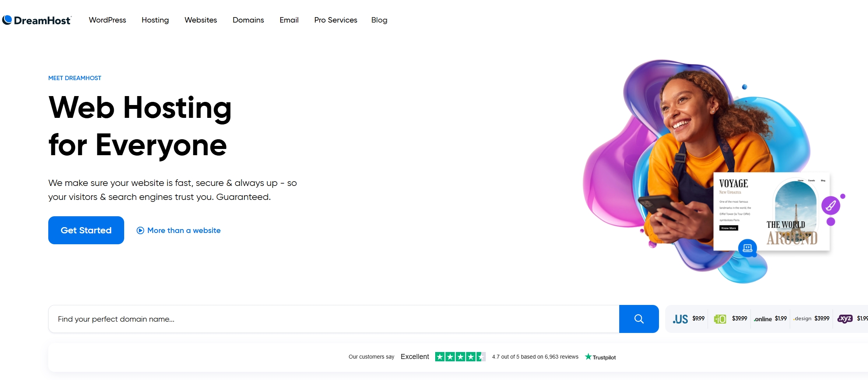Click the Trustpilot green star rating
This screenshot has height=380, width=868.
460,357
